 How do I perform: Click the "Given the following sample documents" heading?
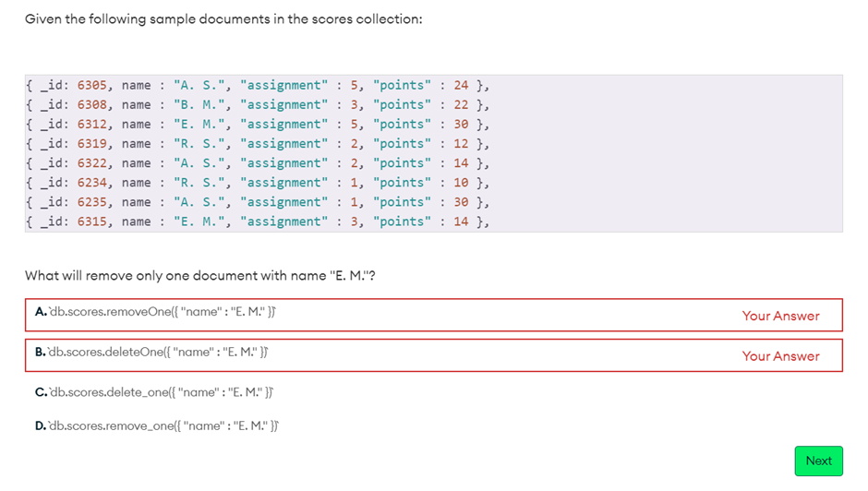pyautogui.click(x=223, y=19)
